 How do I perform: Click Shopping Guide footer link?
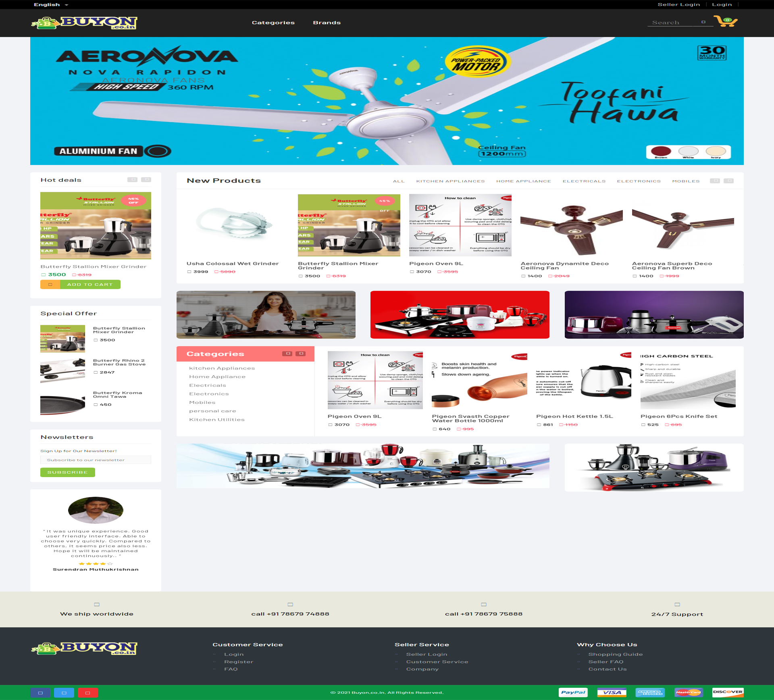point(616,654)
